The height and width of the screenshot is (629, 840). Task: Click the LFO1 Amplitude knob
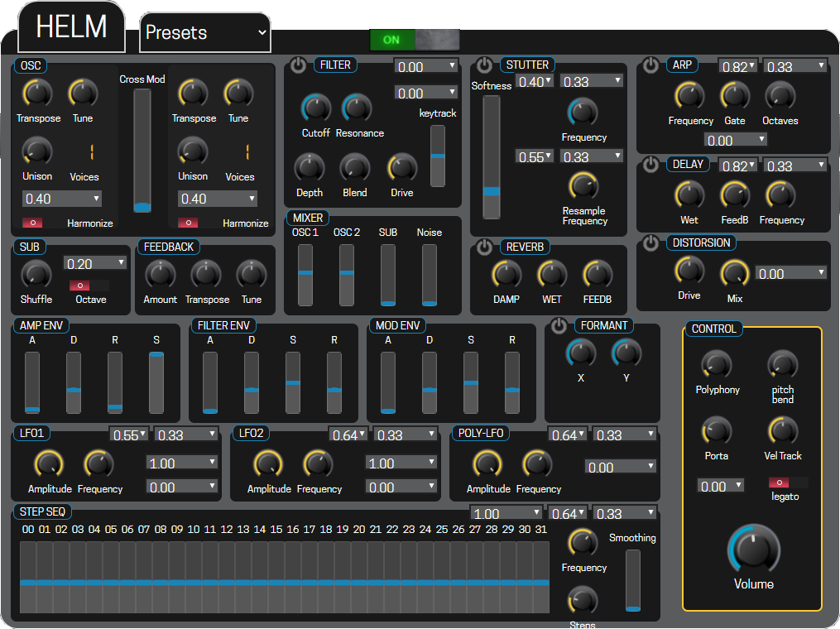click(x=49, y=464)
